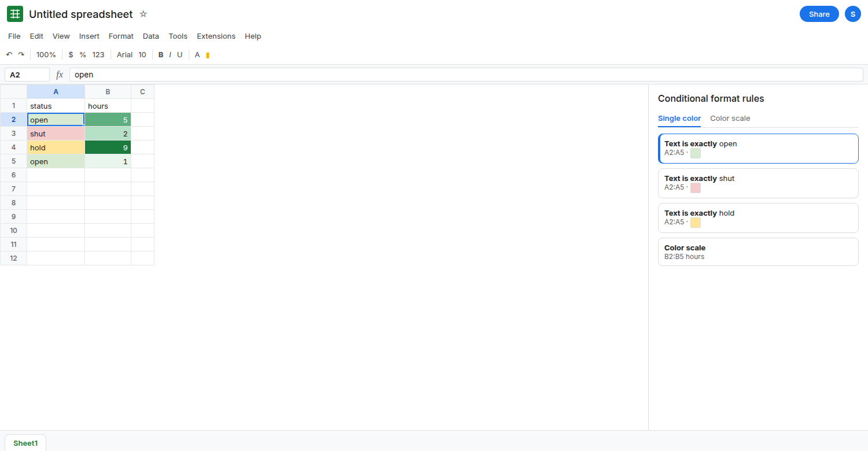Select the Sheet1 sheet tab
This screenshot has width=868, height=451.
(25, 443)
